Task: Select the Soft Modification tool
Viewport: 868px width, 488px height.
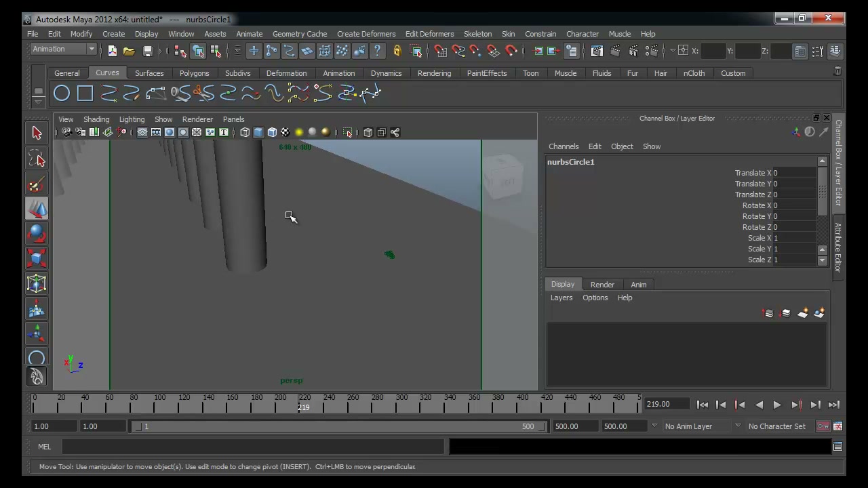Action: (37, 308)
